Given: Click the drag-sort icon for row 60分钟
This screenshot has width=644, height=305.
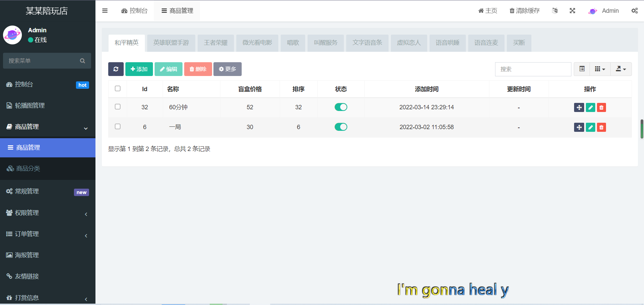Looking at the screenshot, I should coord(579,107).
